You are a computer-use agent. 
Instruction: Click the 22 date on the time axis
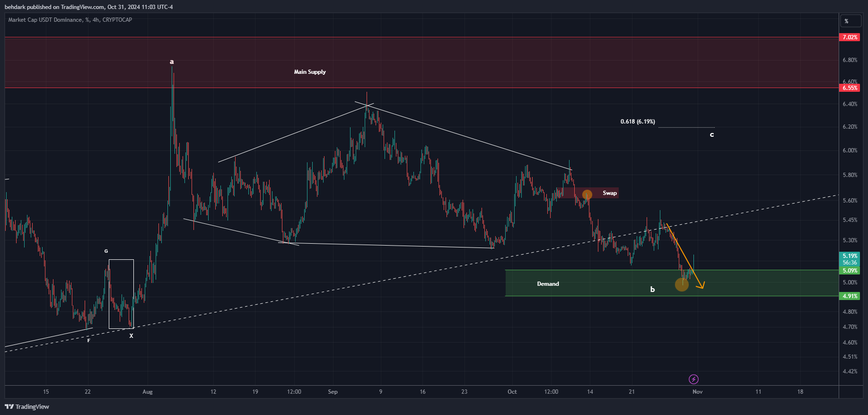point(88,392)
